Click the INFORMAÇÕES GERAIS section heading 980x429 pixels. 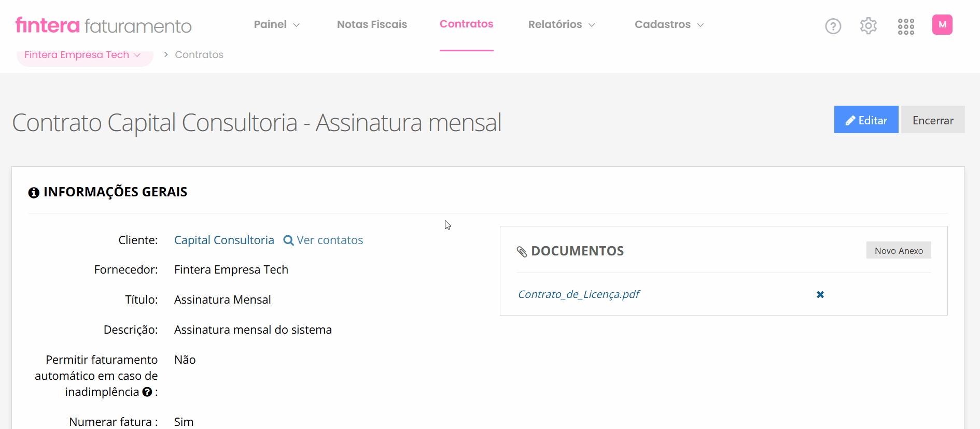(x=115, y=192)
